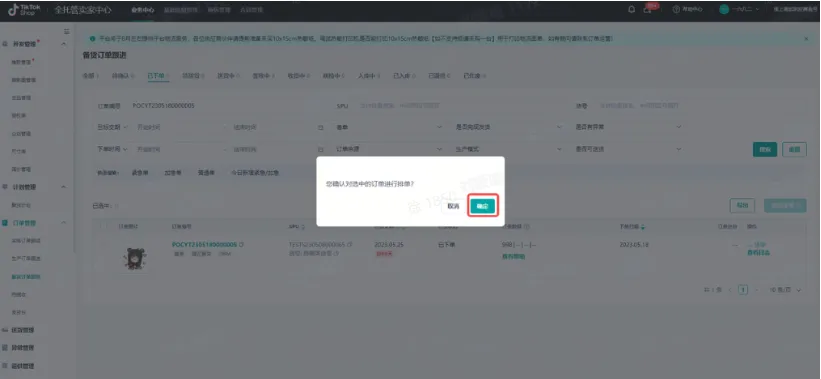Click the green 查询 search button
821x379 pixels.
click(765, 149)
